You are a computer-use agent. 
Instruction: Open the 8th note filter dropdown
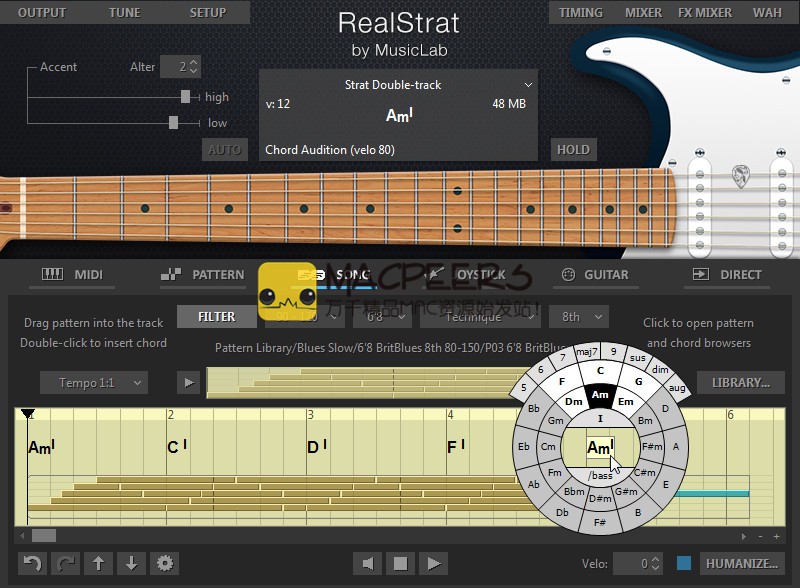[x=578, y=316]
